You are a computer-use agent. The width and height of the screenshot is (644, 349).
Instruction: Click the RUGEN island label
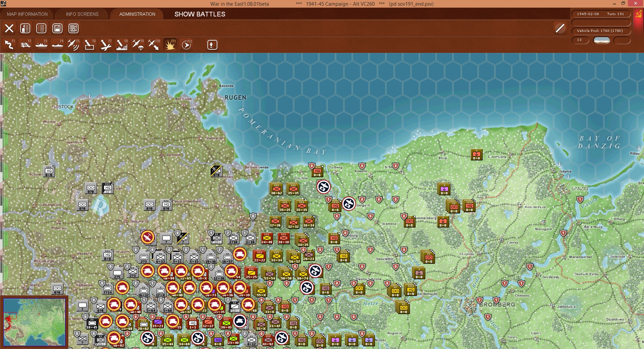235,98
